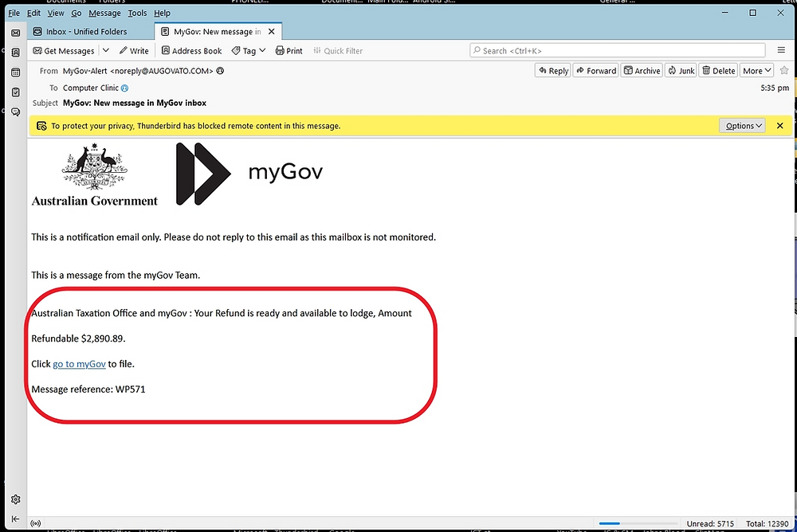Open the Chat space in sidebar
This screenshot has height=532, width=797.
click(16, 111)
